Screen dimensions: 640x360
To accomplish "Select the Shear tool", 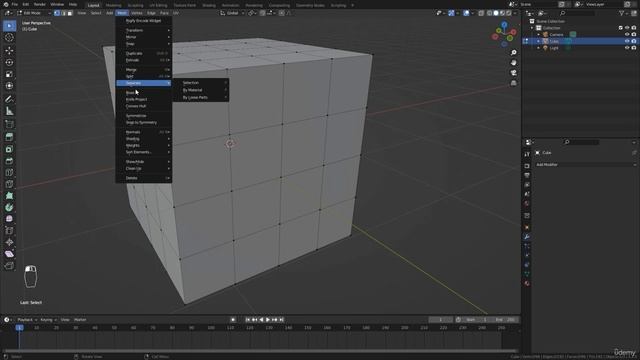I will tap(9, 254).
